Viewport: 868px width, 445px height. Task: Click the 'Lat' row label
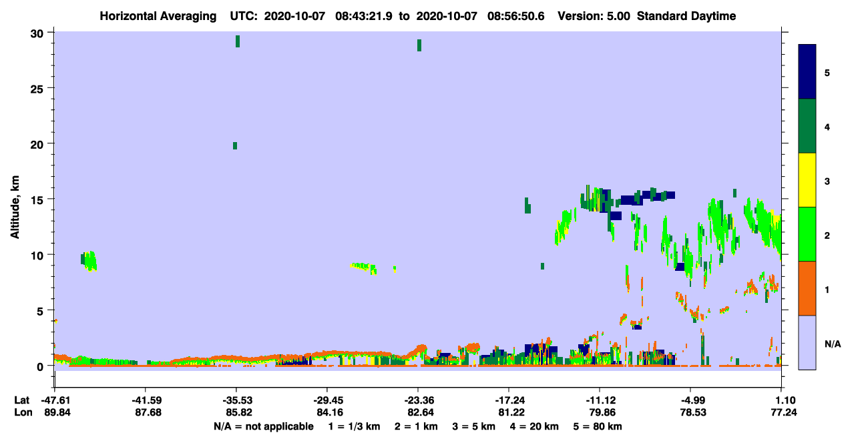21,400
